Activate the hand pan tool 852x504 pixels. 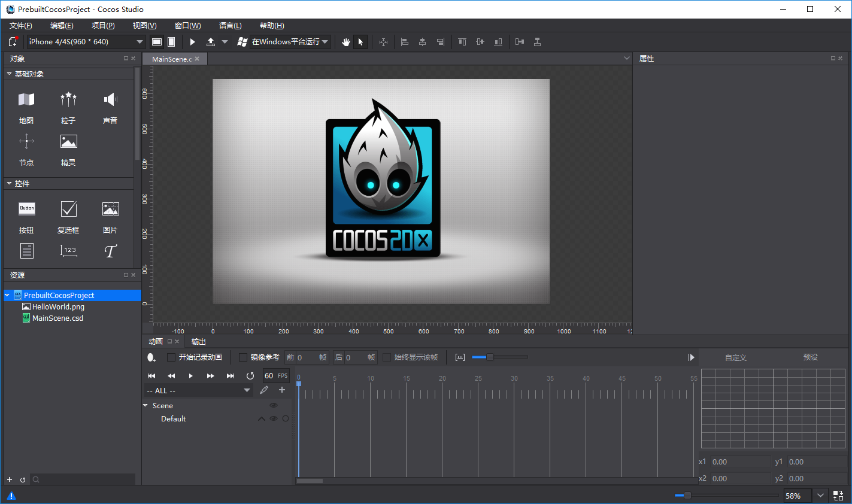tap(345, 42)
